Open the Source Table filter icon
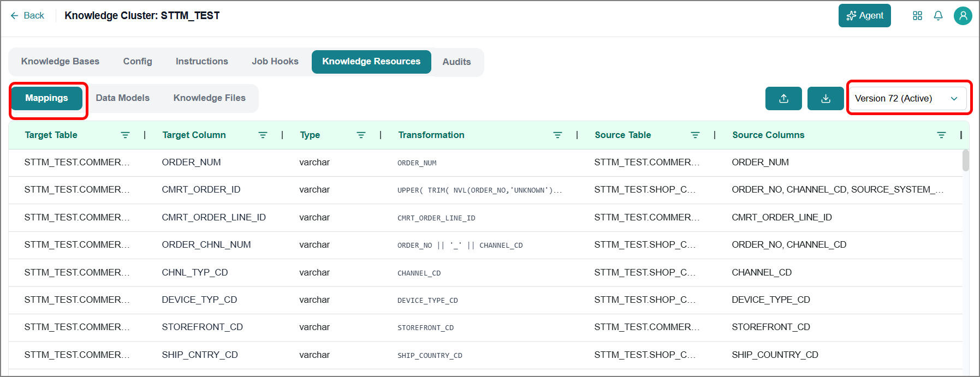The width and height of the screenshot is (980, 377). (695, 135)
